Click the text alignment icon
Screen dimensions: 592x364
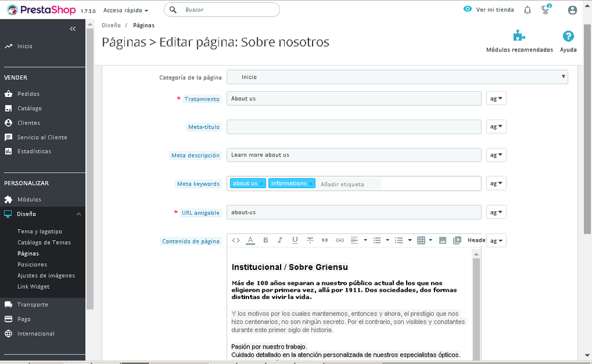pyautogui.click(x=354, y=240)
